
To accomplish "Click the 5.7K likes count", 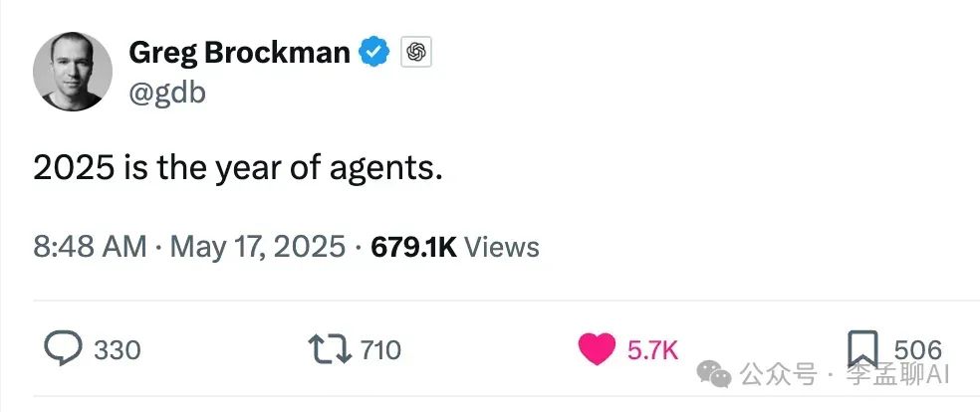I will point(652,350).
